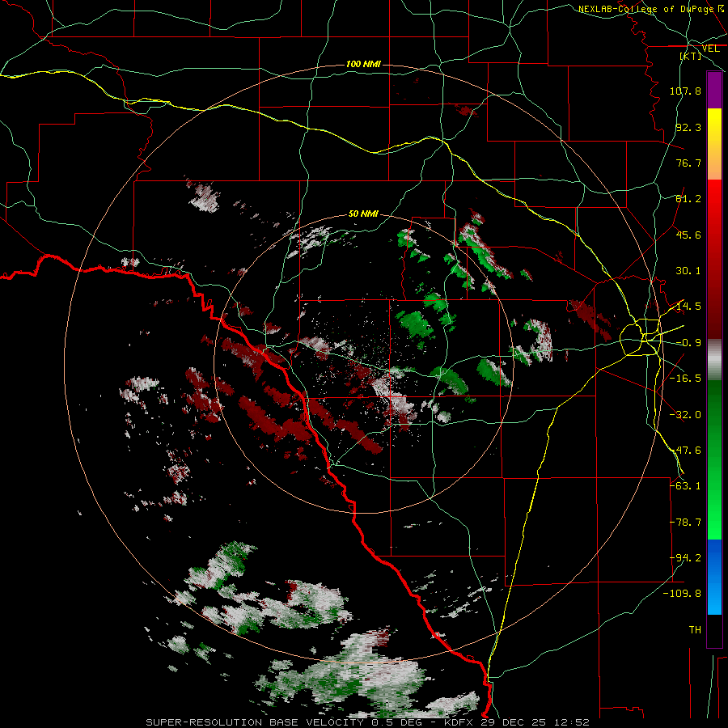Click the -78.7 velocity scale value
The image size is (728, 728).
(x=685, y=523)
